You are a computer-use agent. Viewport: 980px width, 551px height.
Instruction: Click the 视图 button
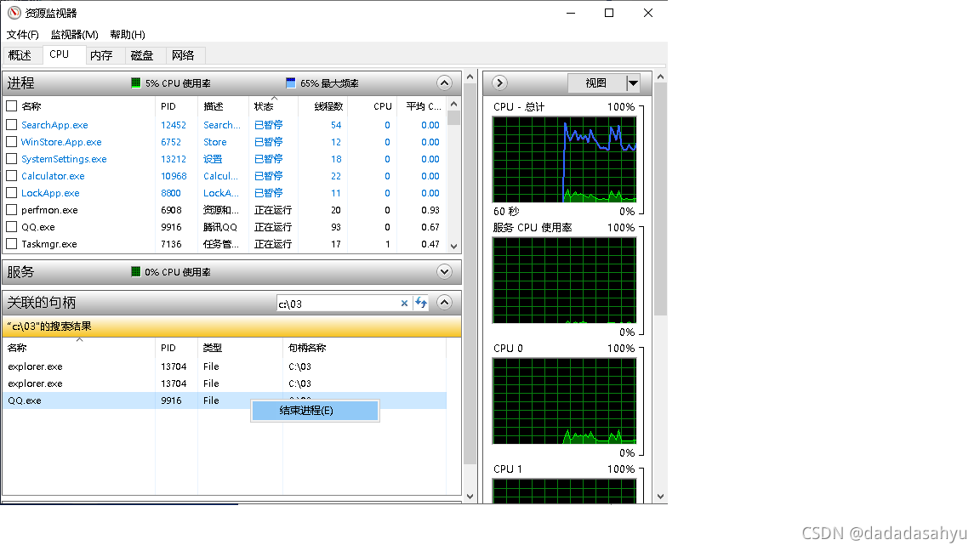[597, 83]
